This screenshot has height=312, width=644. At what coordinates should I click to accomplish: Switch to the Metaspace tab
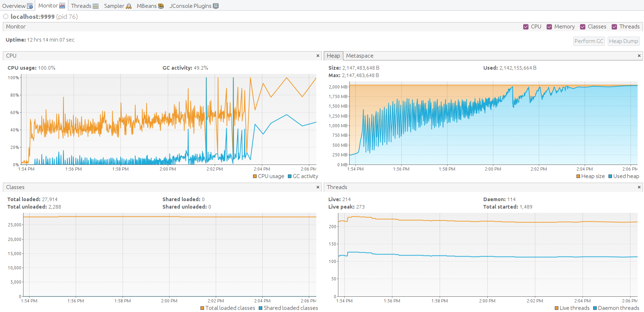[360, 56]
